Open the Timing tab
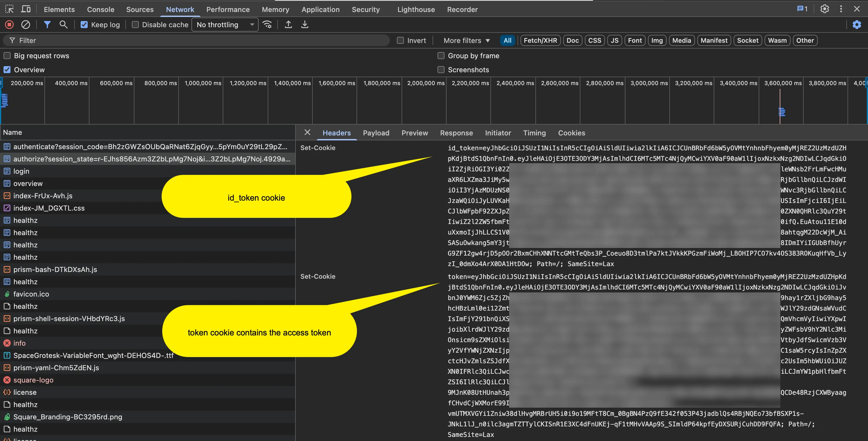 point(535,133)
